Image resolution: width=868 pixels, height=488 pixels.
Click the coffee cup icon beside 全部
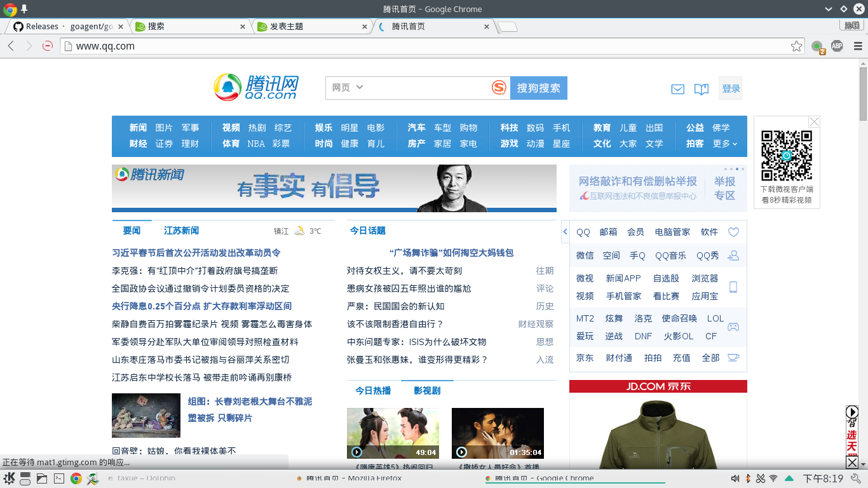[x=733, y=358]
